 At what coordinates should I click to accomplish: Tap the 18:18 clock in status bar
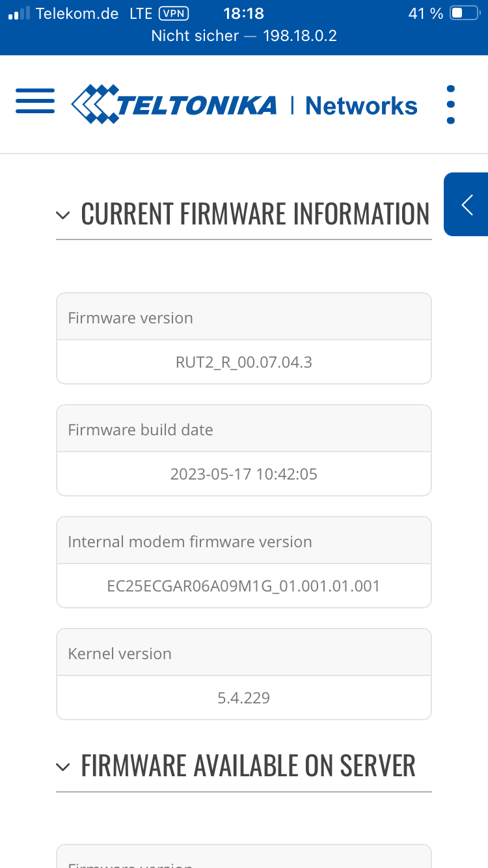(x=244, y=14)
